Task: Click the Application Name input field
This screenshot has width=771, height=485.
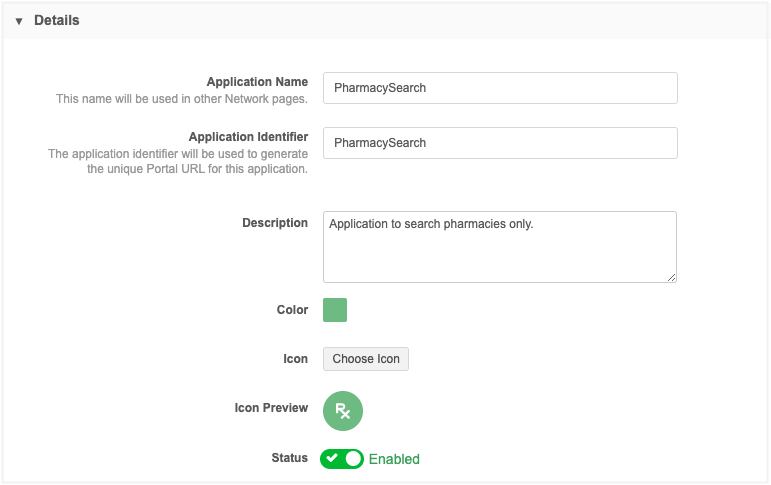Action: coord(500,88)
